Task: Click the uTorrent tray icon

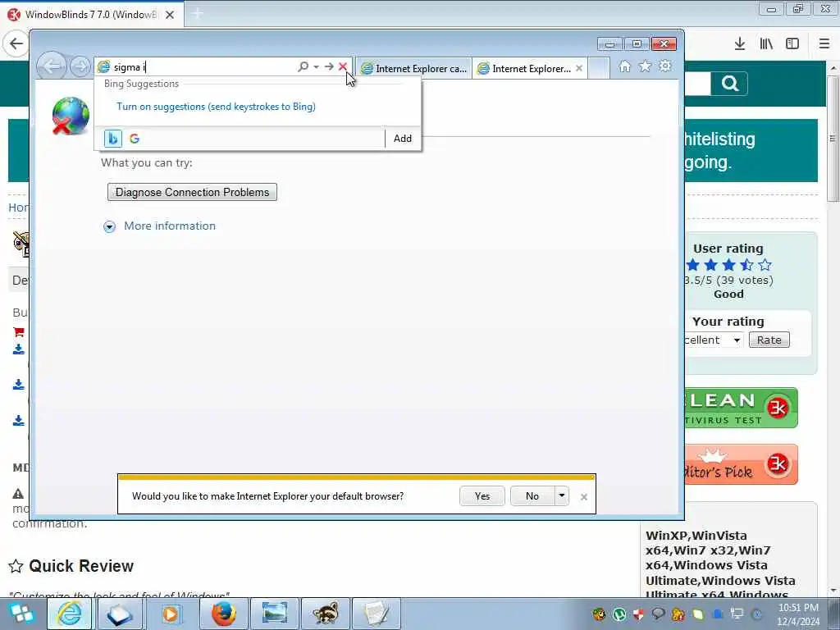Action: coord(619,614)
